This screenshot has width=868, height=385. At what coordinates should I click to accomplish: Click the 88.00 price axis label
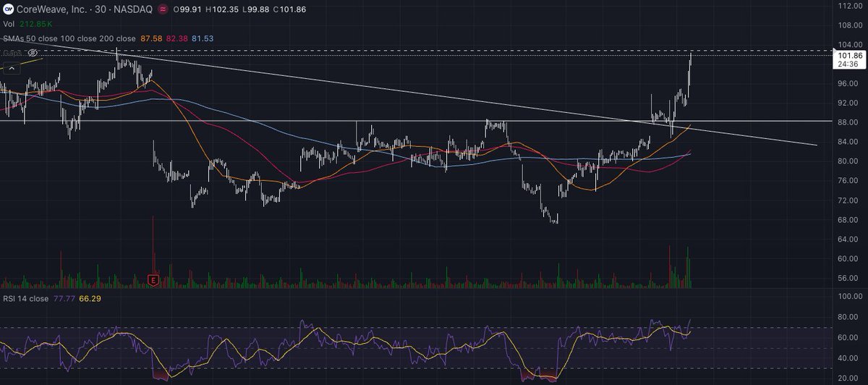848,122
